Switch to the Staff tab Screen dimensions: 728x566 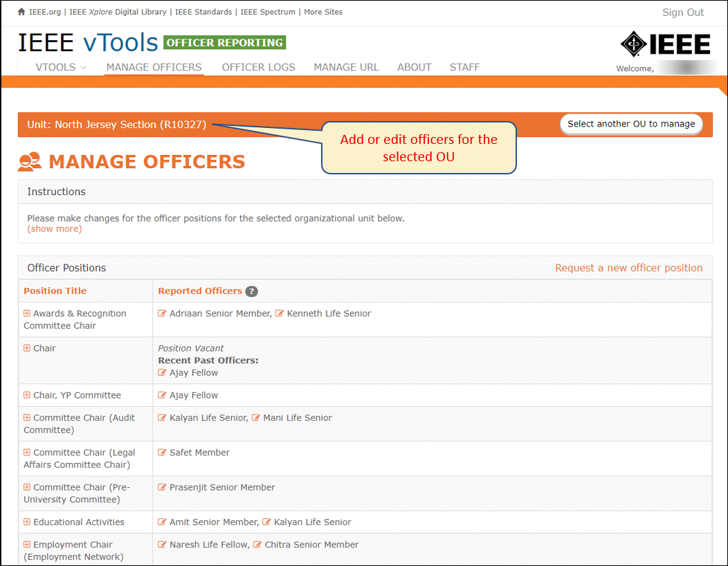464,67
